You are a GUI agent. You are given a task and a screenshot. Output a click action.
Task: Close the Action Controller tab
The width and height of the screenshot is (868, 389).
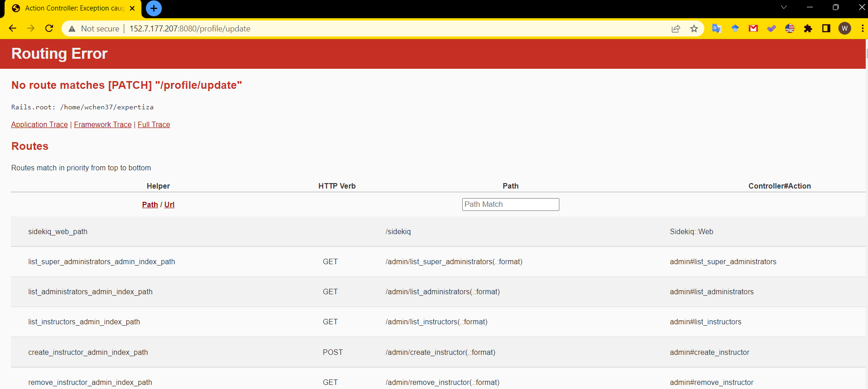pos(132,8)
